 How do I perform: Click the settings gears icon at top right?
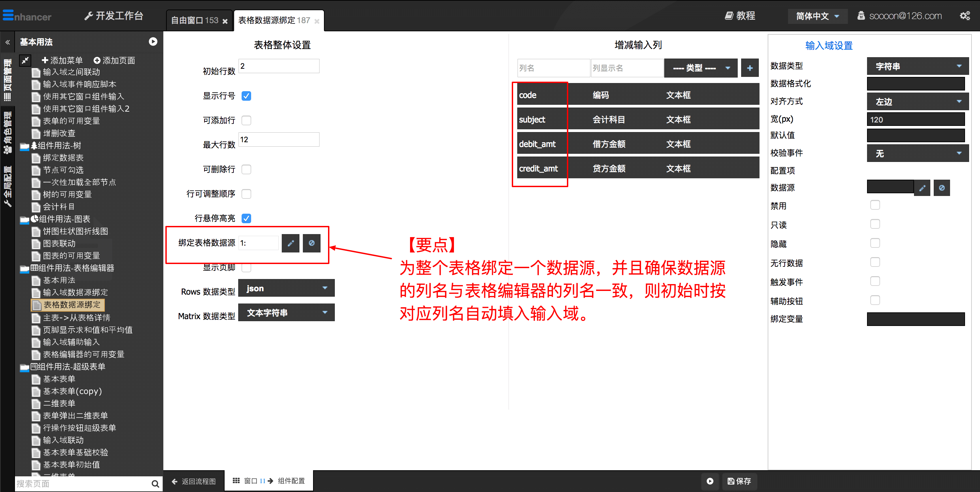pos(964,16)
